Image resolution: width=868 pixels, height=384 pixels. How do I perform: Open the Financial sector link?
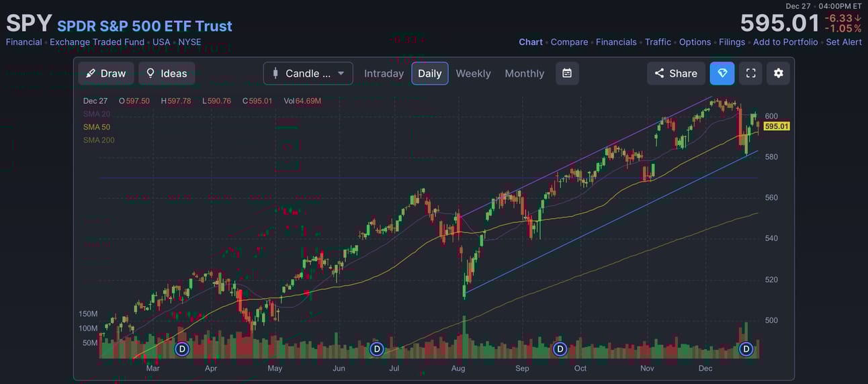click(24, 42)
